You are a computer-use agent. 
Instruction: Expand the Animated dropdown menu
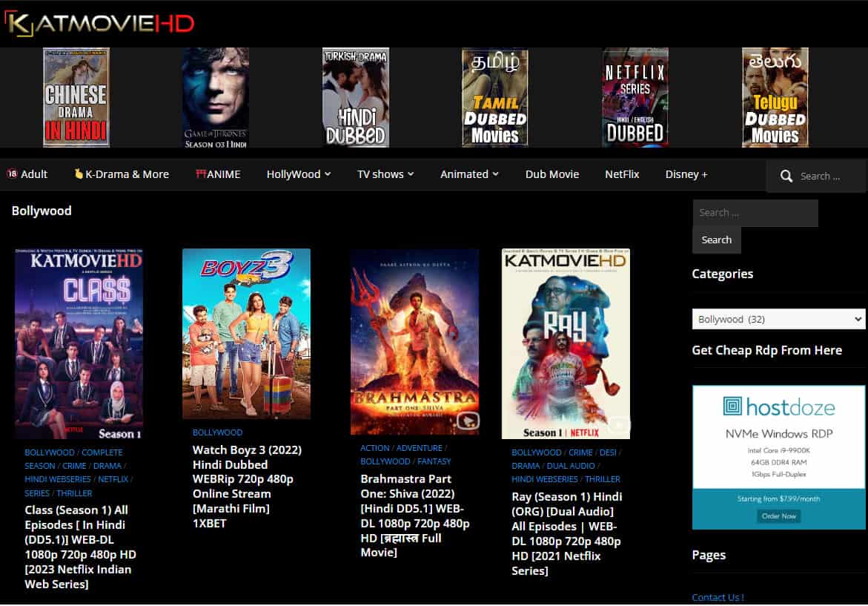(469, 174)
